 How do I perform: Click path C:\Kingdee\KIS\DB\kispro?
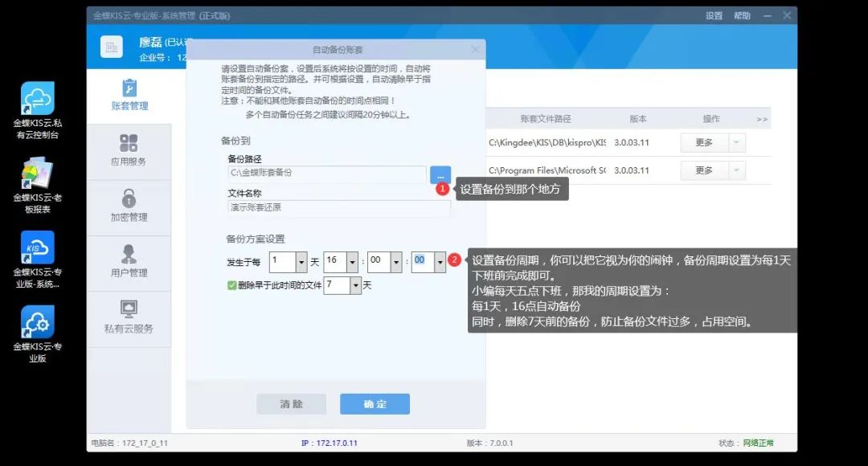click(547, 143)
